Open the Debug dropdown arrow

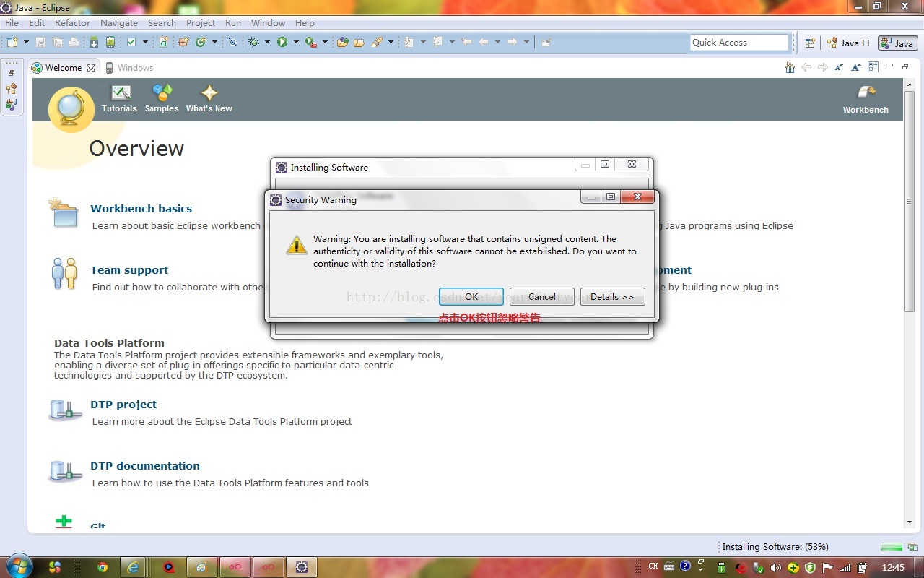(x=267, y=42)
